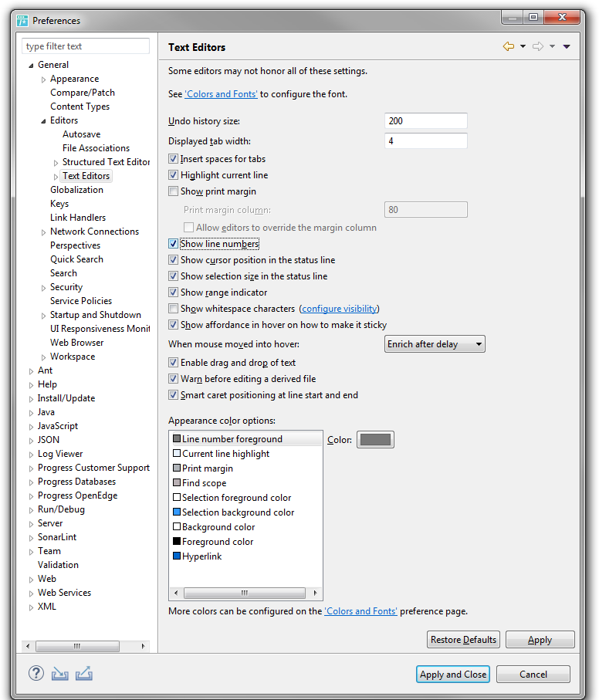The height and width of the screenshot is (700, 599).
Task: Click the help question mark icon
Action: click(36, 673)
